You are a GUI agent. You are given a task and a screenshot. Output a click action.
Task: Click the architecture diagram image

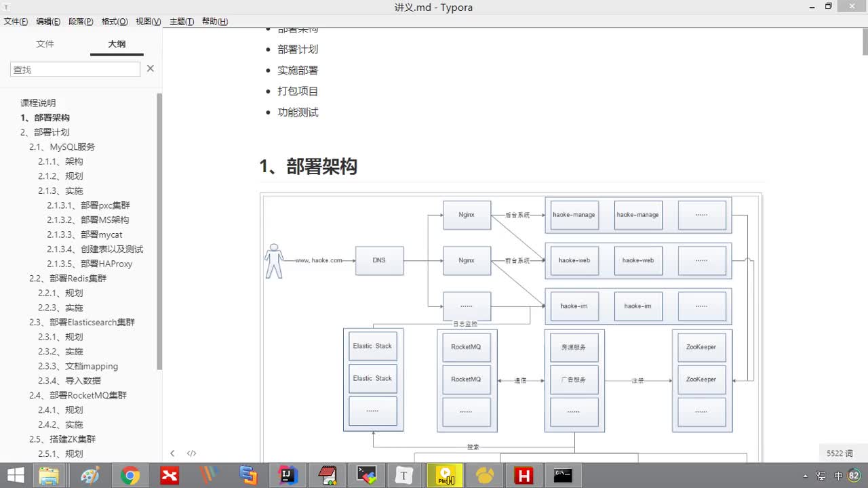(x=511, y=327)
